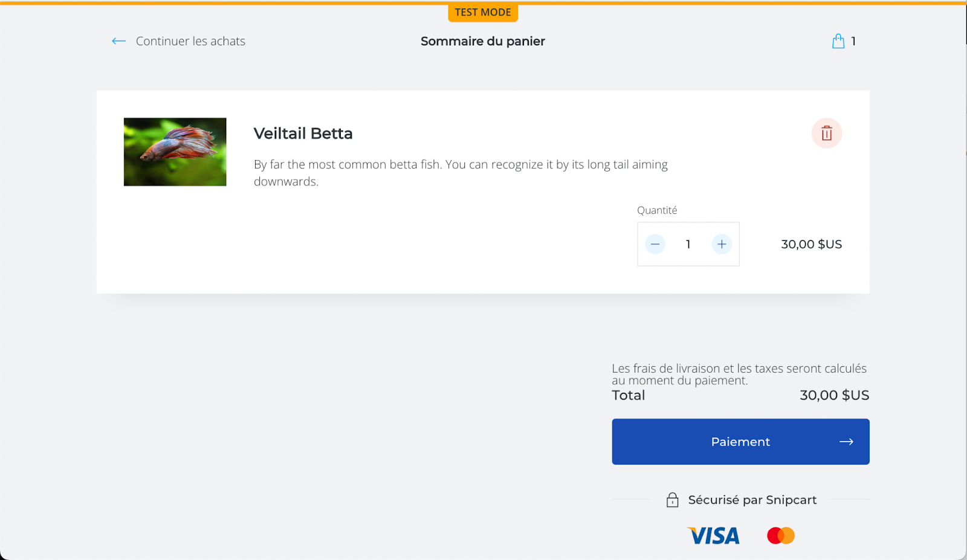Click the "Sécurisé par Snipcart" text
967x560 pixels.
752,500
